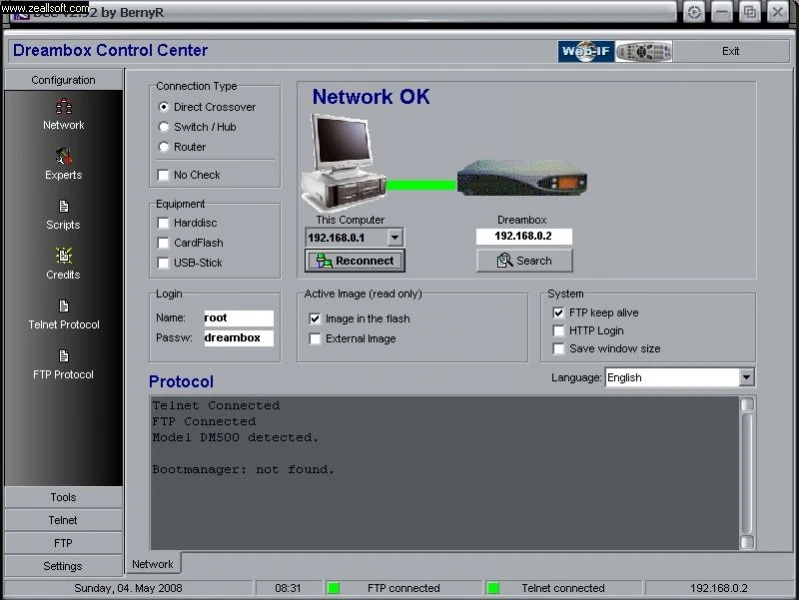The image size is (799, 600).
Task: Click the 'FTP Connected' log line
Action: click(204, 421)
